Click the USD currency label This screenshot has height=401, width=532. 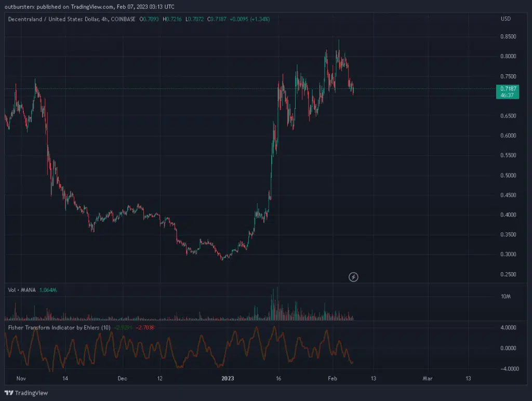[x=506, y=19]
